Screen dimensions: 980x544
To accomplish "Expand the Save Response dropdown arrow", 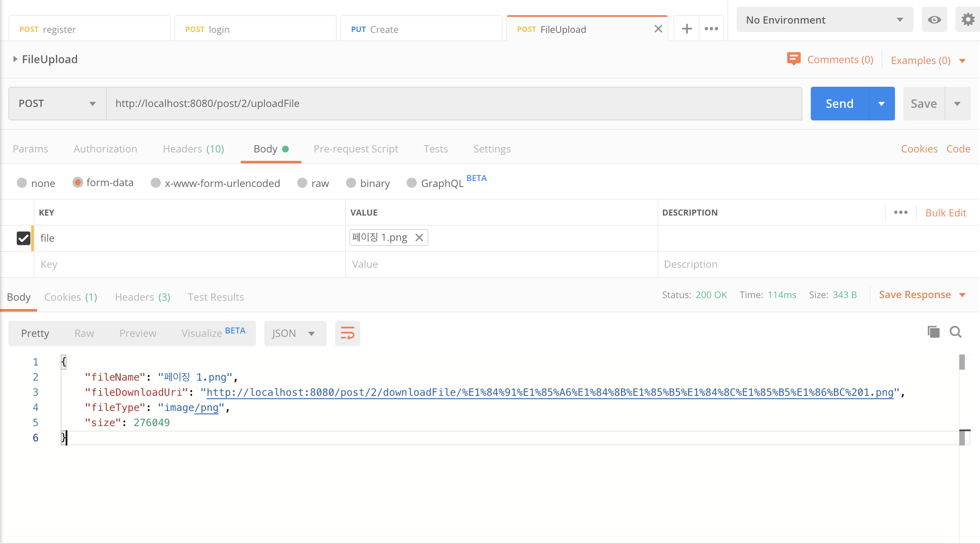I will tap(962, 295).
